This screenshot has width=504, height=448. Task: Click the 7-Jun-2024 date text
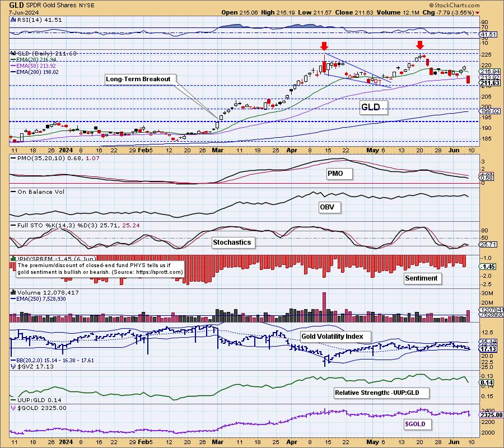tap(24, 13)
